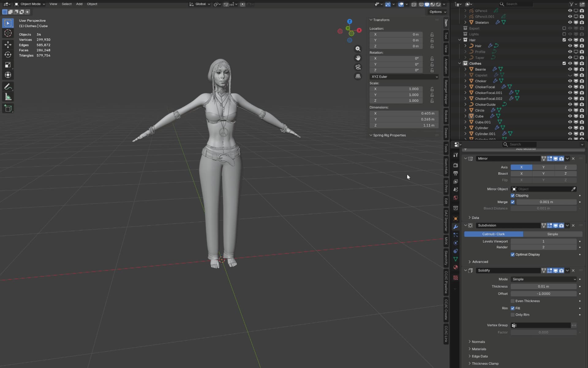The image size is (588, 368).
Task: Disable the Clipping checkbox
Action: pyautogui.click(x=512, y=195)
